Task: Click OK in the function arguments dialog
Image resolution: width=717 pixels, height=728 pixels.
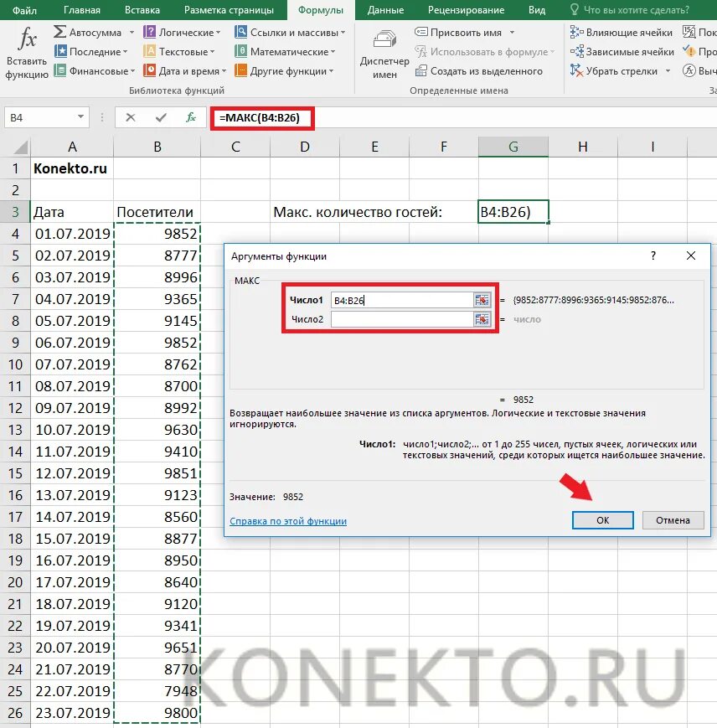Action: pyautogui.click(x=602, y=520)
